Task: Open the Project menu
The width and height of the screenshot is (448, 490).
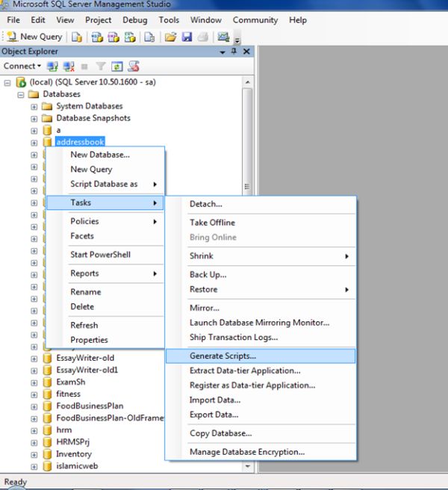Action: (98, 20)
